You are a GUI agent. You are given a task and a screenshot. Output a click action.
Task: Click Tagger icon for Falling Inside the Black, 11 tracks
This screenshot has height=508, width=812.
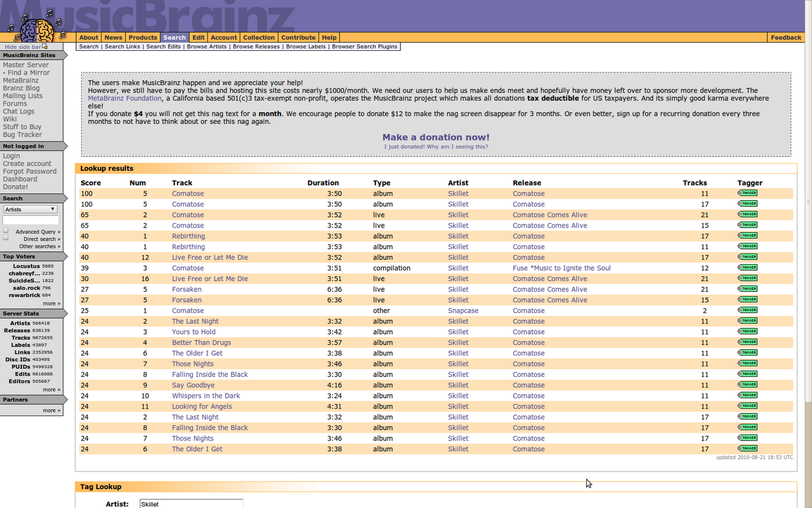pos(748,374)
